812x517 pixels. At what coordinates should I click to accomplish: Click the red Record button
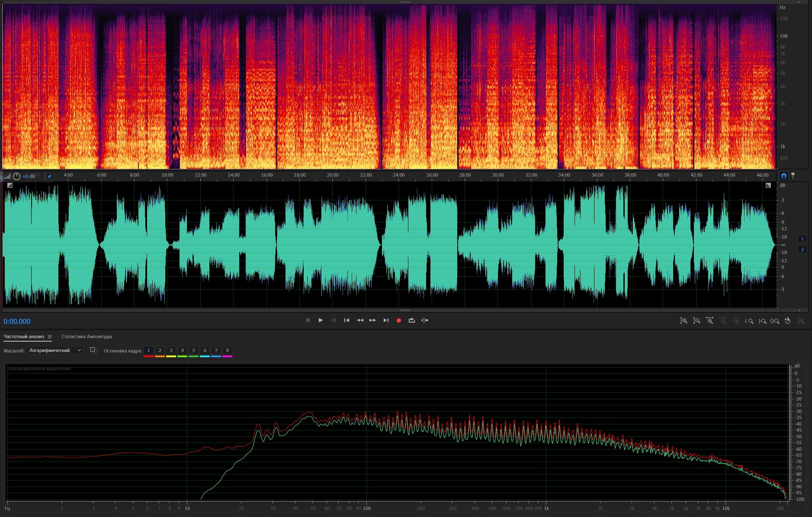398,320
